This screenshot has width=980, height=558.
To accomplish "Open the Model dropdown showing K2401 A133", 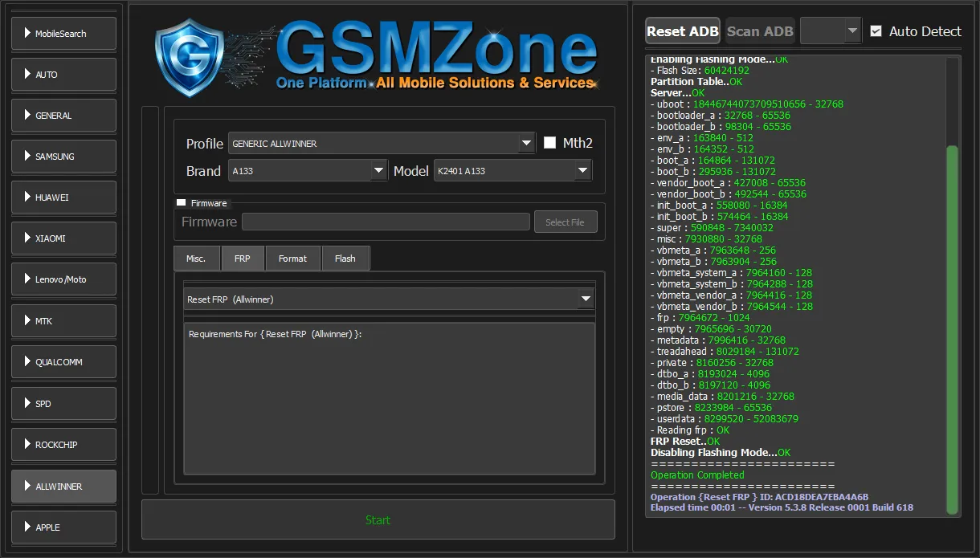I will pyautogui.click(x=512, y=171).
